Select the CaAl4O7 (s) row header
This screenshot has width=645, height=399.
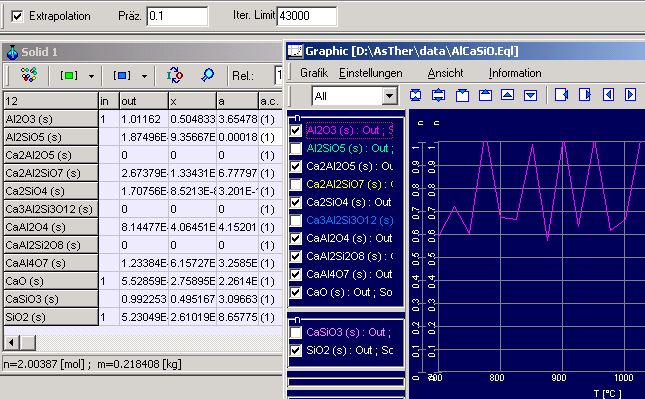(x=51, y=263)
